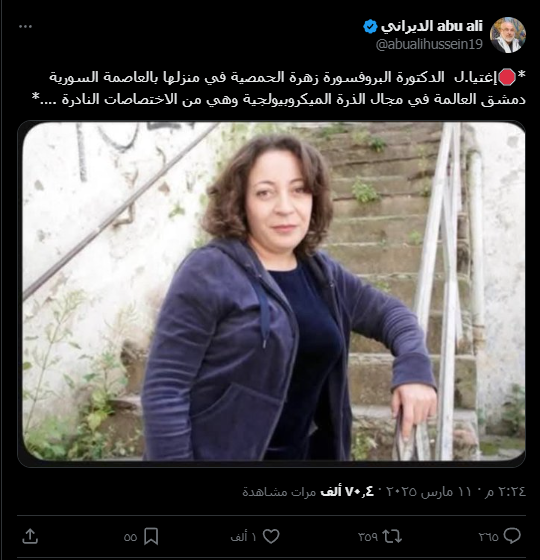Click the 55 bookmarks count

130,537
